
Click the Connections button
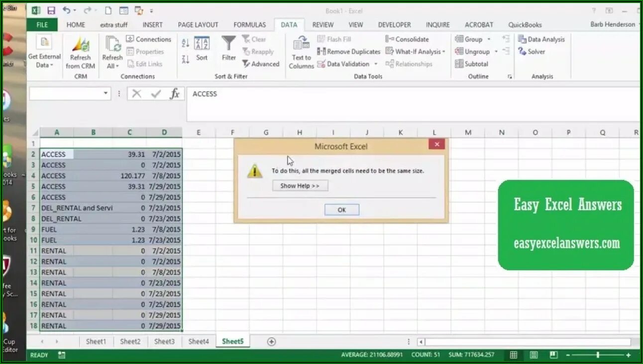pyautogui.click(x=148, y=39)
